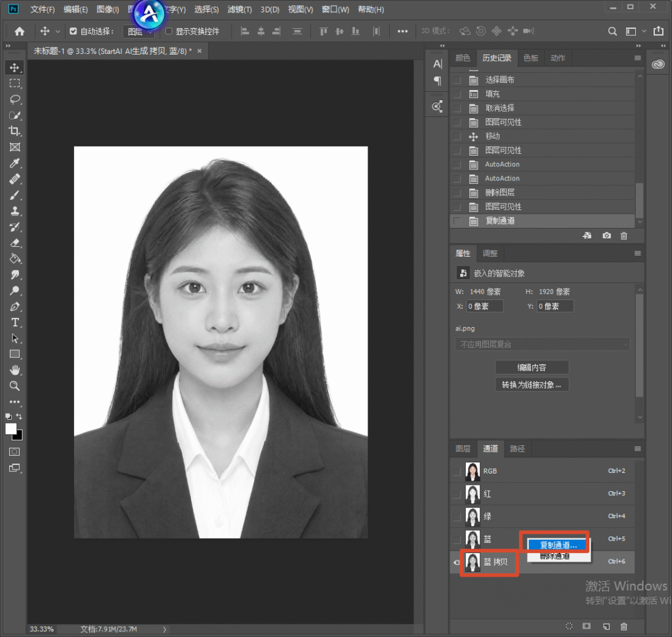Choose the Rectangular Marquee tool
The height and width of the screenshot is (637, 672).
[15, 83]
